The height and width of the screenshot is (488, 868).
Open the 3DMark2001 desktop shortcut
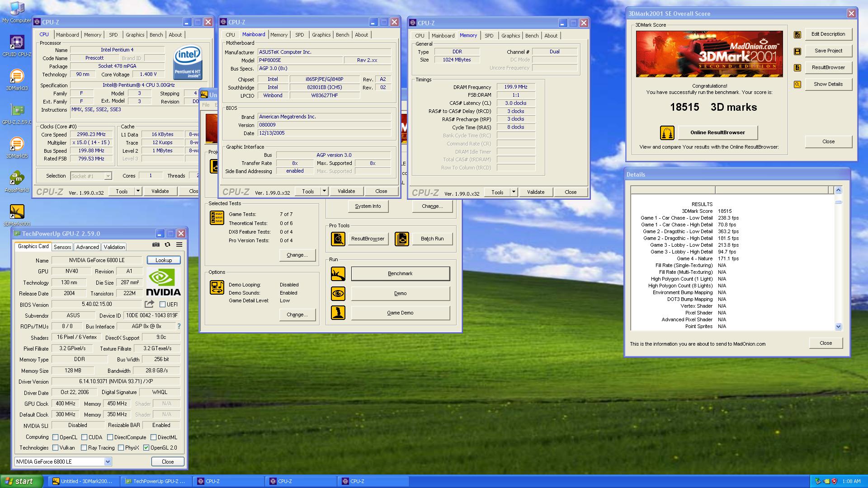click(17, 216)
